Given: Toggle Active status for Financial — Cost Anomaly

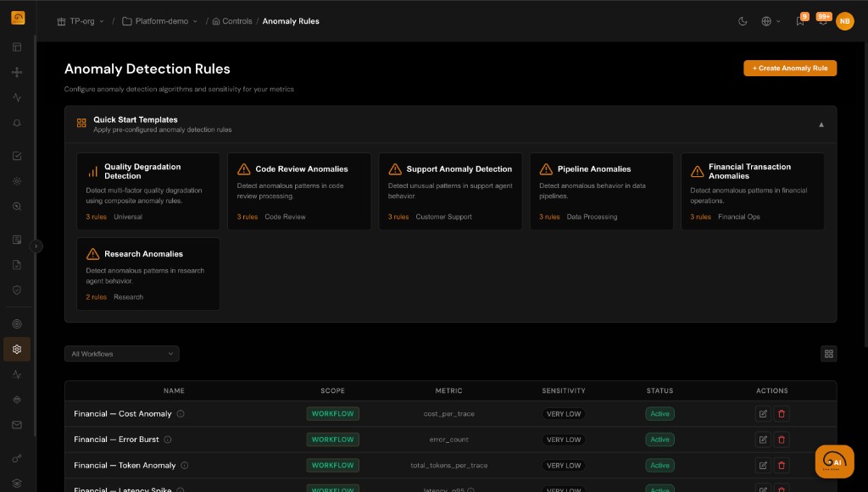Looking at the screenshot, I should click(659, 414).
